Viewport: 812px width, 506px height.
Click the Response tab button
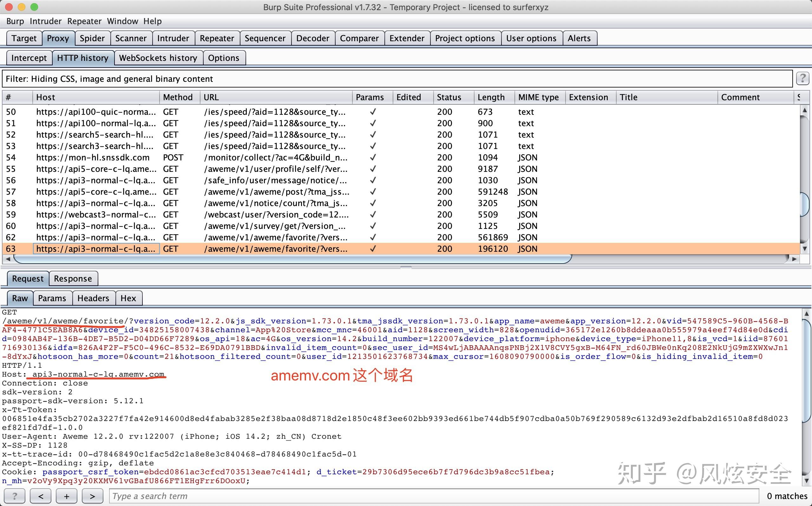coord(72,278)
